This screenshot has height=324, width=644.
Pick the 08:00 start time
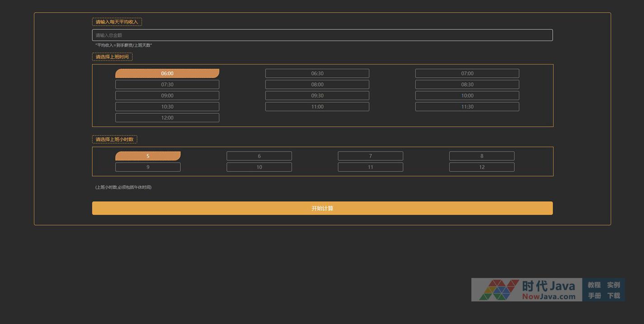(317, 84)
